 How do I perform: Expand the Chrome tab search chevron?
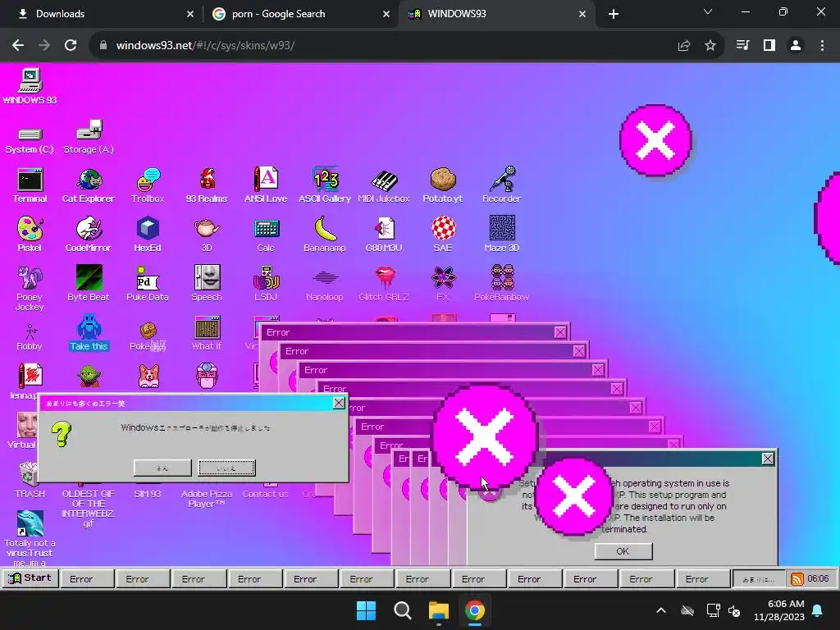[x=708, y=11]
